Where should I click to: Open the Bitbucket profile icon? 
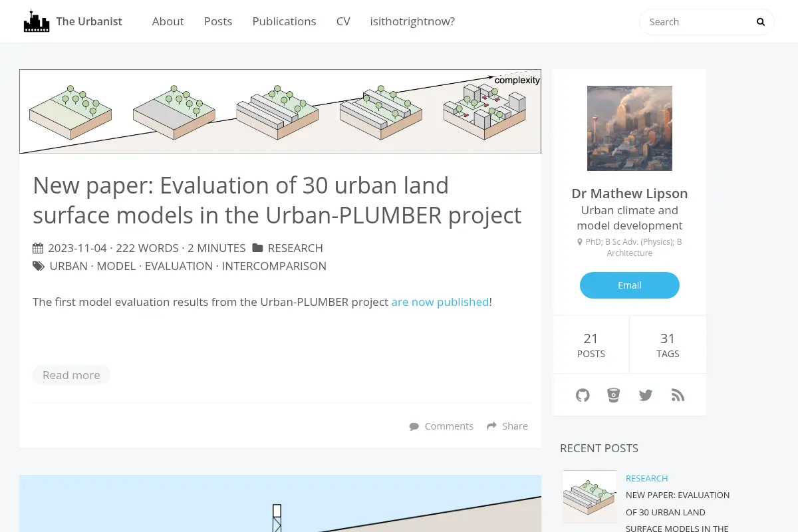614,395
